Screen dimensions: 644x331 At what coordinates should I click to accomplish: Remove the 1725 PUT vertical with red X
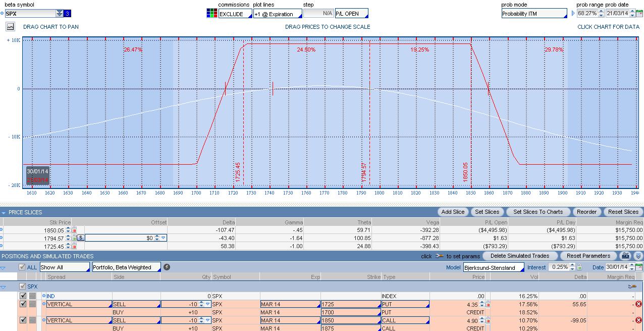click(x=638, y=304)
